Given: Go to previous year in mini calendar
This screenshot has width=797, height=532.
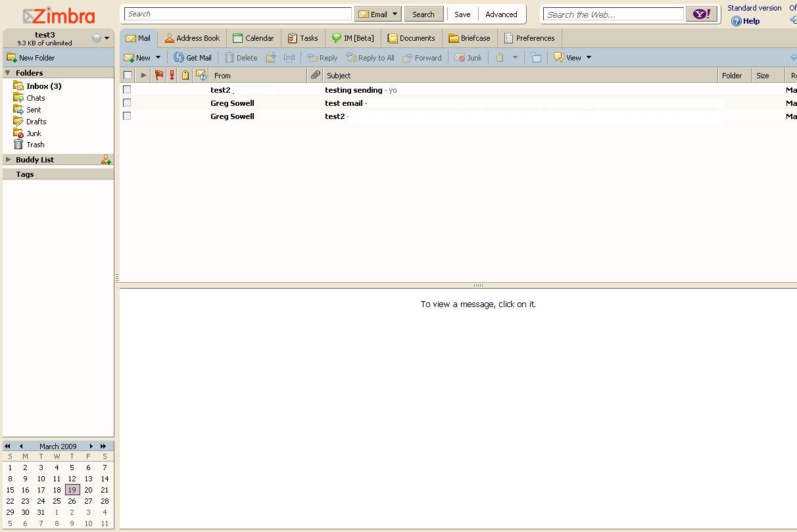Looking at the screenshot, I should point(8,446).
